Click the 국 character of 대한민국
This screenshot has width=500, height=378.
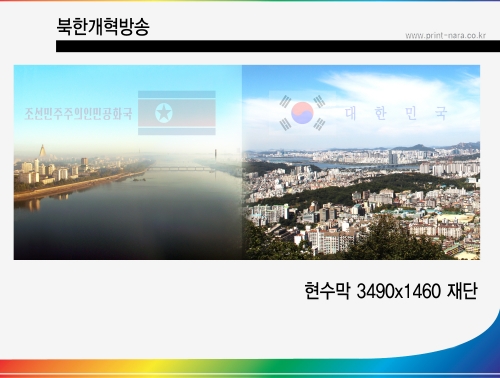click(x=441, y=113)
